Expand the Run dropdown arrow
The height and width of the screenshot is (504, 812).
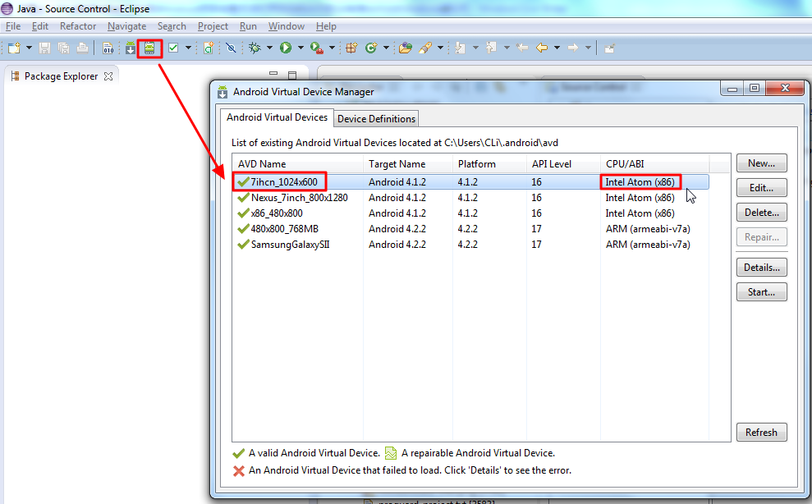click(300, 48)
